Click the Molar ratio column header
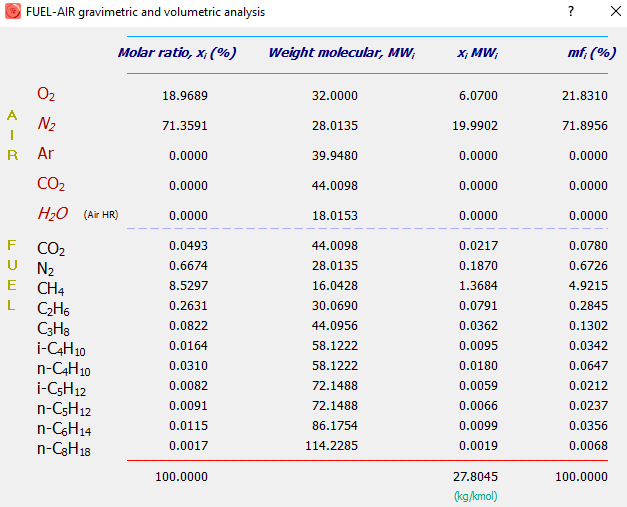 [x=177, y=53]
